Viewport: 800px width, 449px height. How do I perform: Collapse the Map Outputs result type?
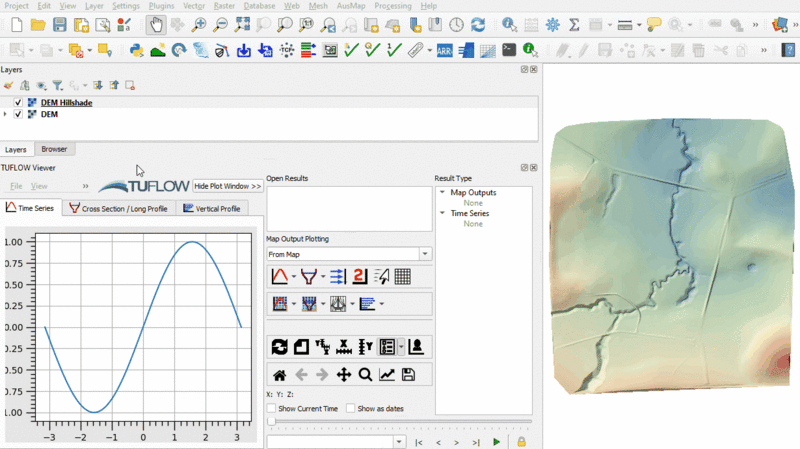(x=442, y=192)
